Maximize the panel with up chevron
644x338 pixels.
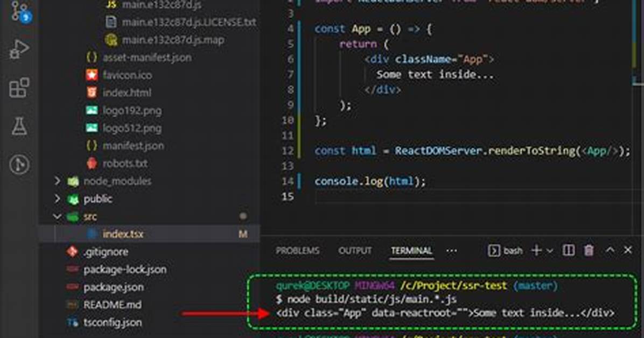[610, 250]
